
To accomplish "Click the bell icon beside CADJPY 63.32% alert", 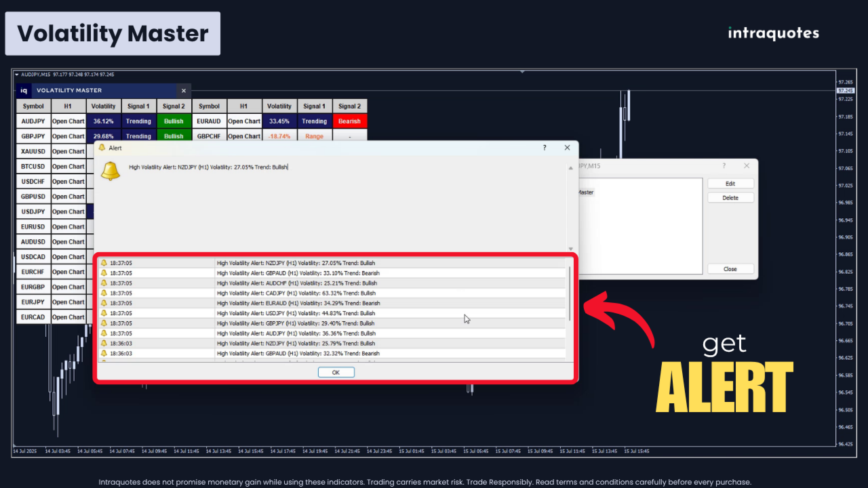I will [104, 293].
